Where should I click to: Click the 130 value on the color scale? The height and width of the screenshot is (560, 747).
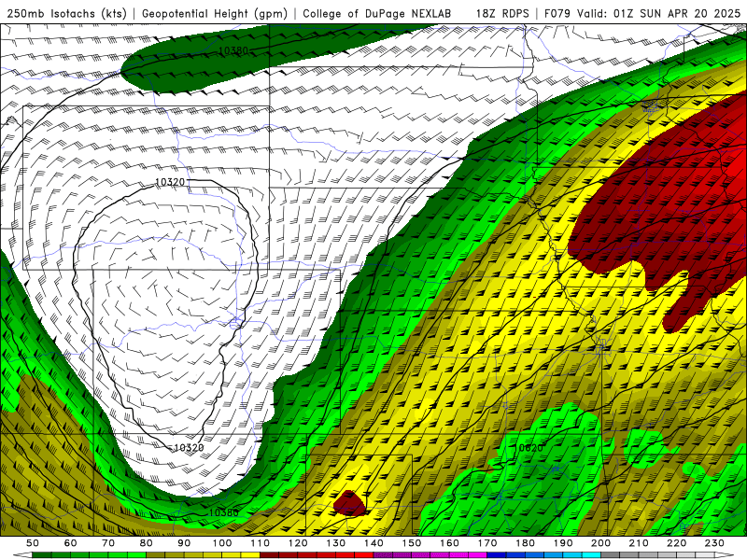click(336, 543)
